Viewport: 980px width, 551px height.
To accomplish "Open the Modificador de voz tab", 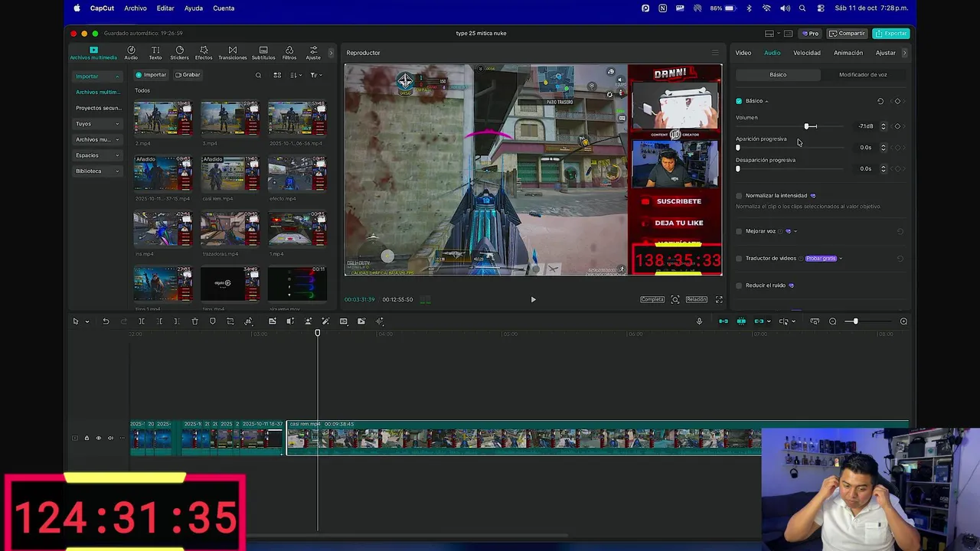I will click(863, 75).
